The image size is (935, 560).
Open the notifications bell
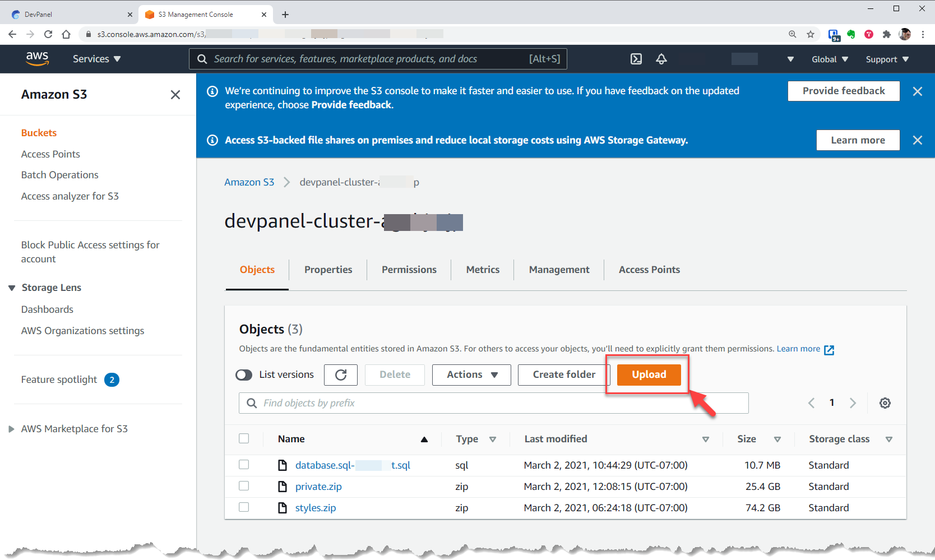[661, 59]
